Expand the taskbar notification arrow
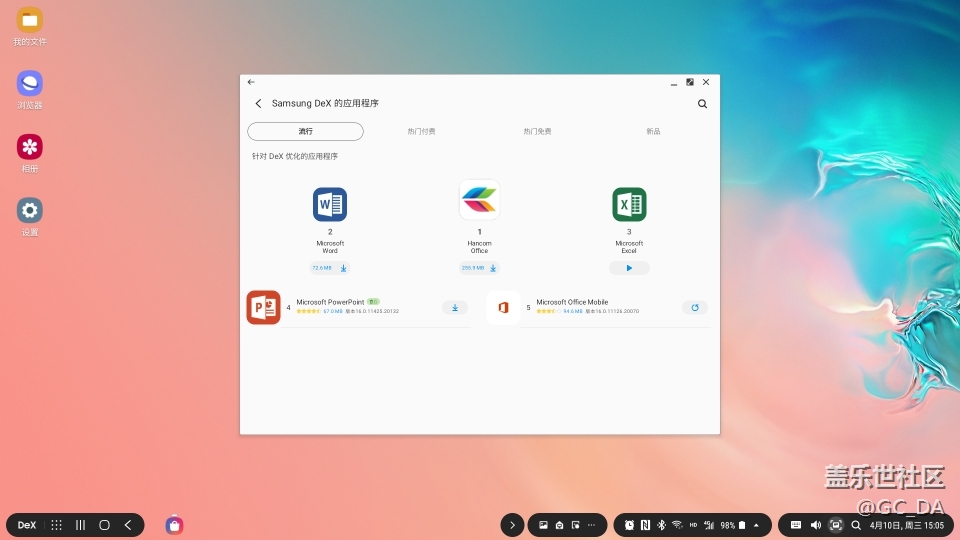The image size is (960, 540). tap(512, 525)
